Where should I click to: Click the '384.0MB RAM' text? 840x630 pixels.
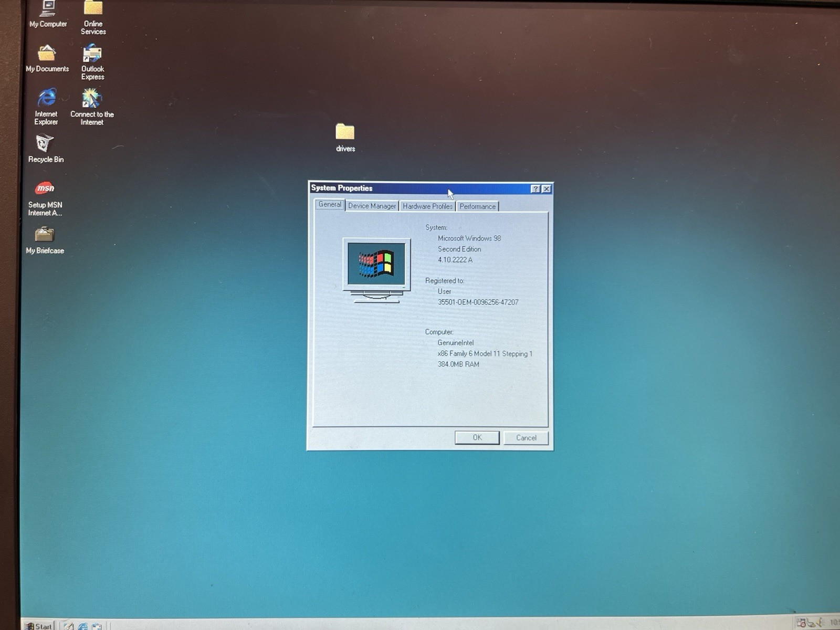point(458,364)
